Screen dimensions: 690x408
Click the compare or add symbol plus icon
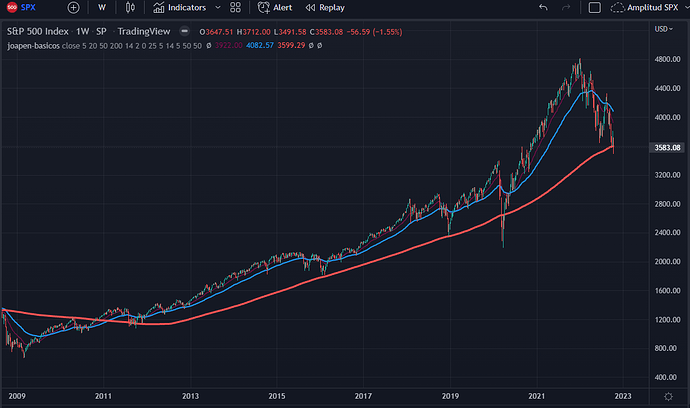[73, 7]
